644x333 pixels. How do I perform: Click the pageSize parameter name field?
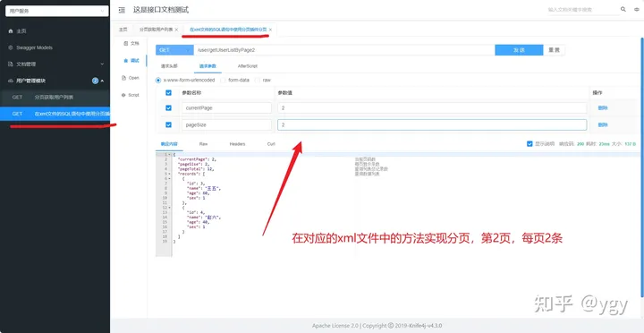click(x=226, y=125)
